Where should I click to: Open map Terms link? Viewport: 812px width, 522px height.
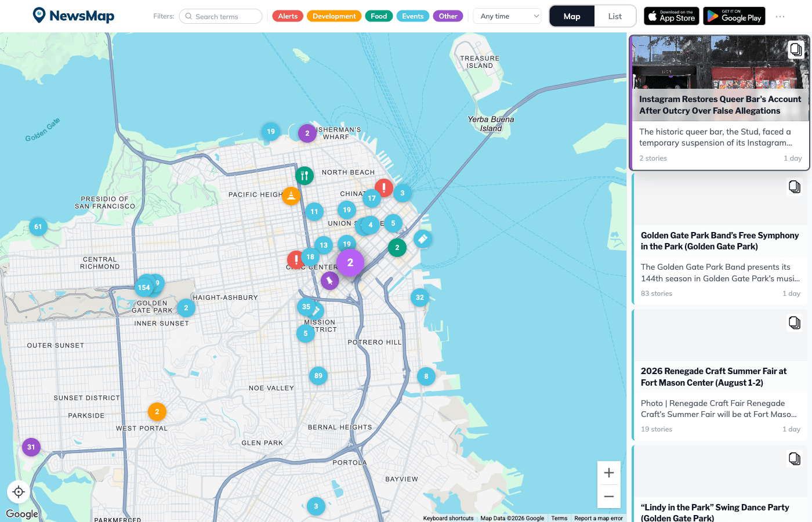(x=559, y=519)
